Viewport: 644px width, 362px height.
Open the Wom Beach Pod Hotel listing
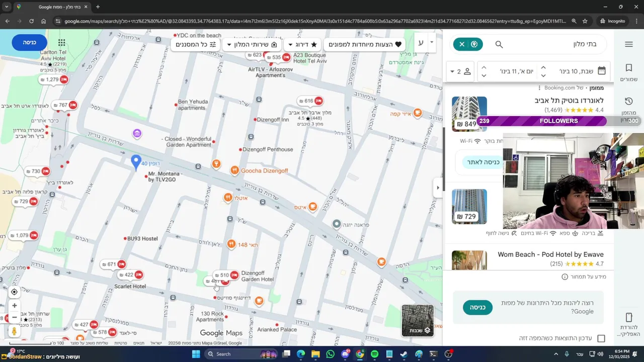tap(550, 254)
